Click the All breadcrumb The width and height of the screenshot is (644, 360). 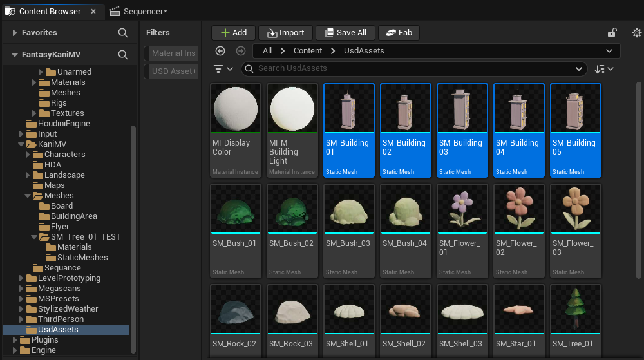pyautogui.click(x=267, y=51)
